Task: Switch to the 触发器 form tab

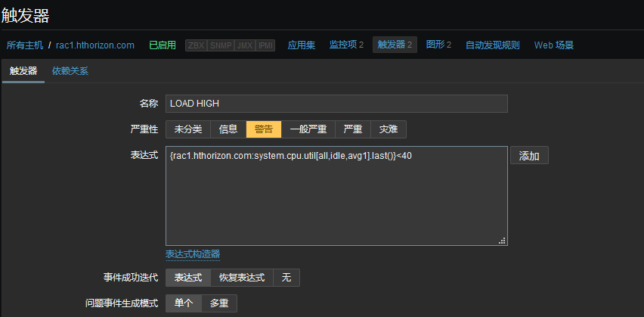Action: [23, 71]
